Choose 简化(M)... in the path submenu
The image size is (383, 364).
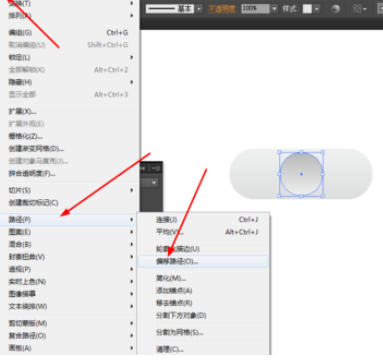point(203,278)
